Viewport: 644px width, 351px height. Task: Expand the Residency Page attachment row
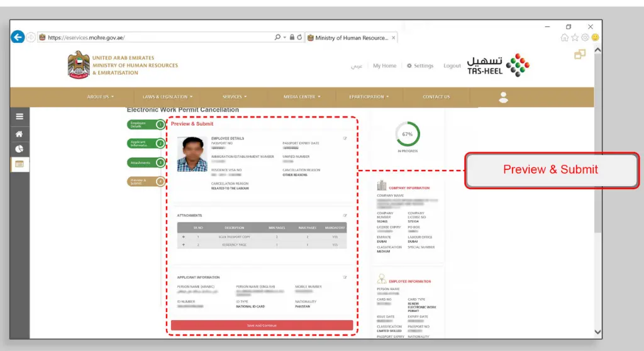[x=184, y=245]
